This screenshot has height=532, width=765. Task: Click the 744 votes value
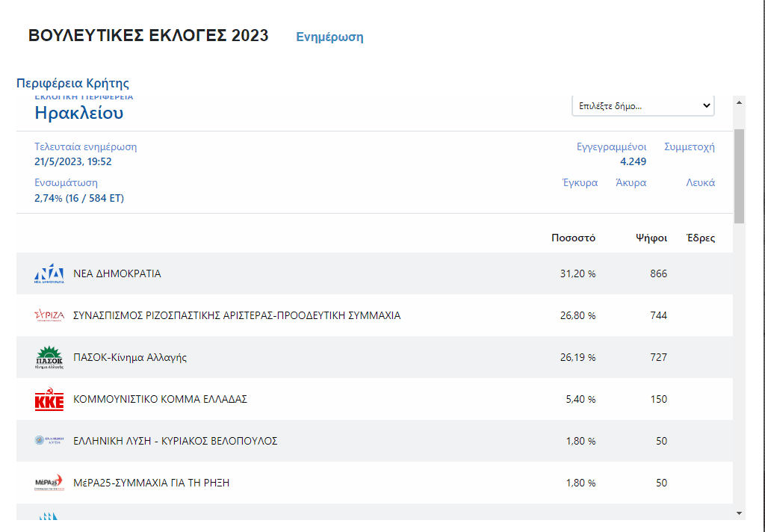point(659,316)
